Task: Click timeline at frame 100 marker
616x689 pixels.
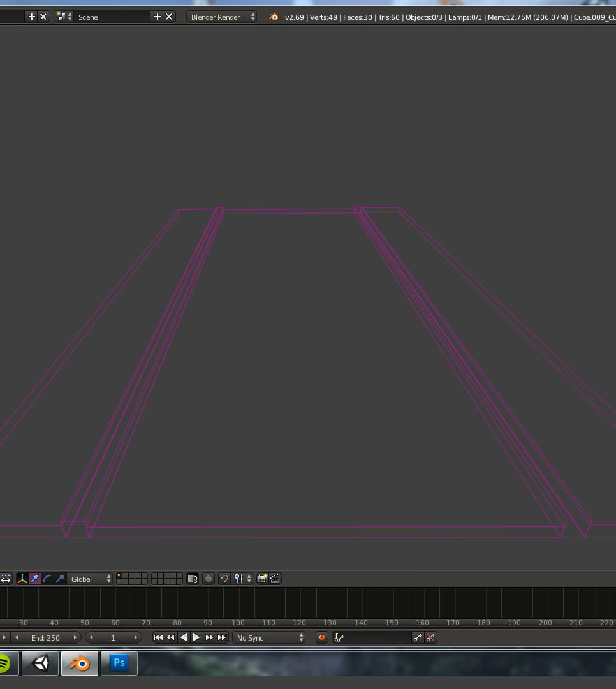Action: (x=238, y=623)
